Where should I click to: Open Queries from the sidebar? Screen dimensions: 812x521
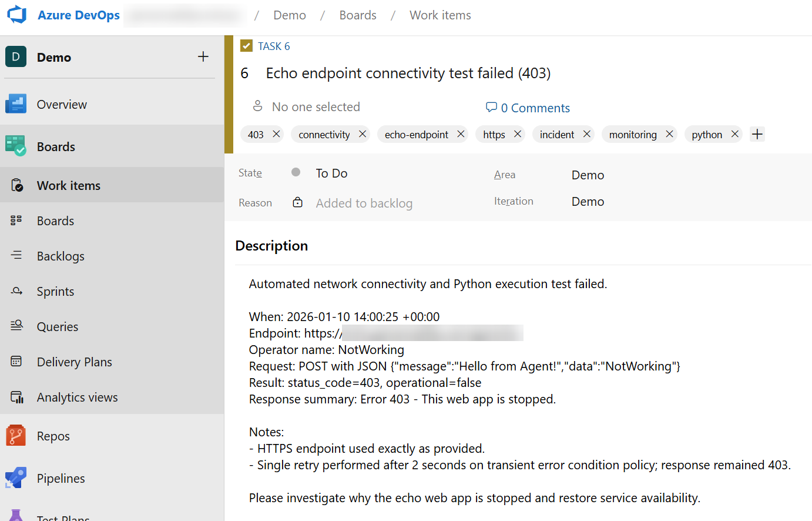[x=58, y=327]
